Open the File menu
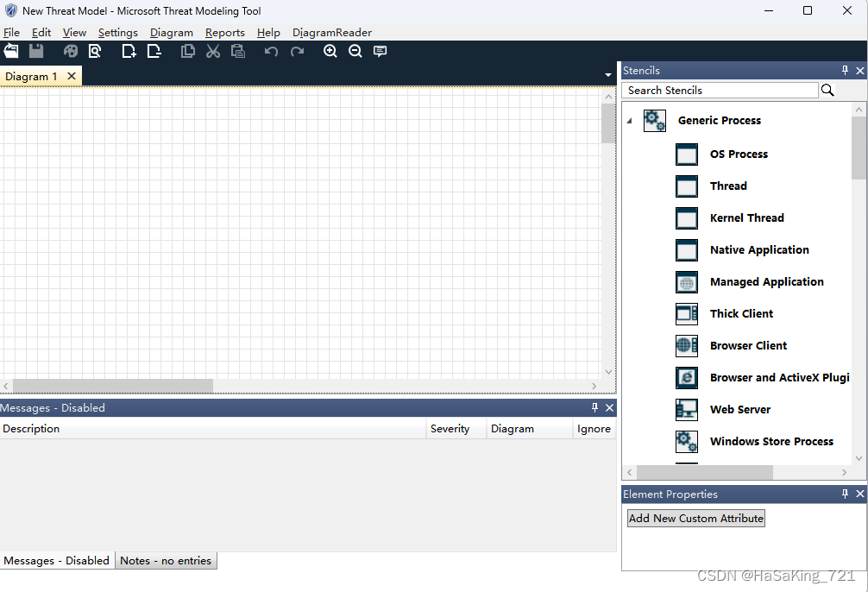 11,33
